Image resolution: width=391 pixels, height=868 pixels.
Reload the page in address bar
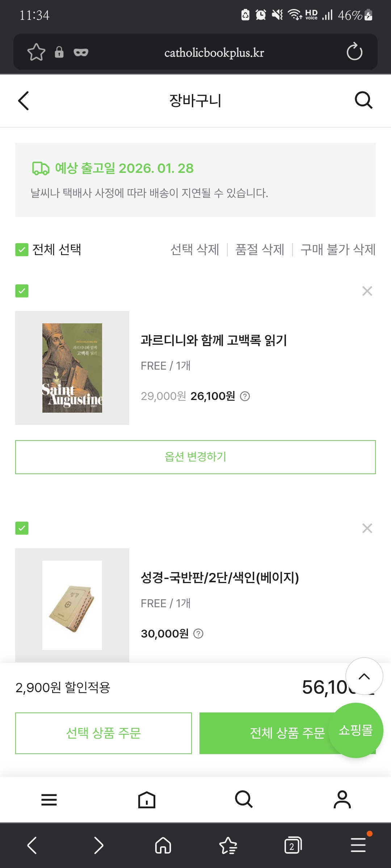click(354, 52)
